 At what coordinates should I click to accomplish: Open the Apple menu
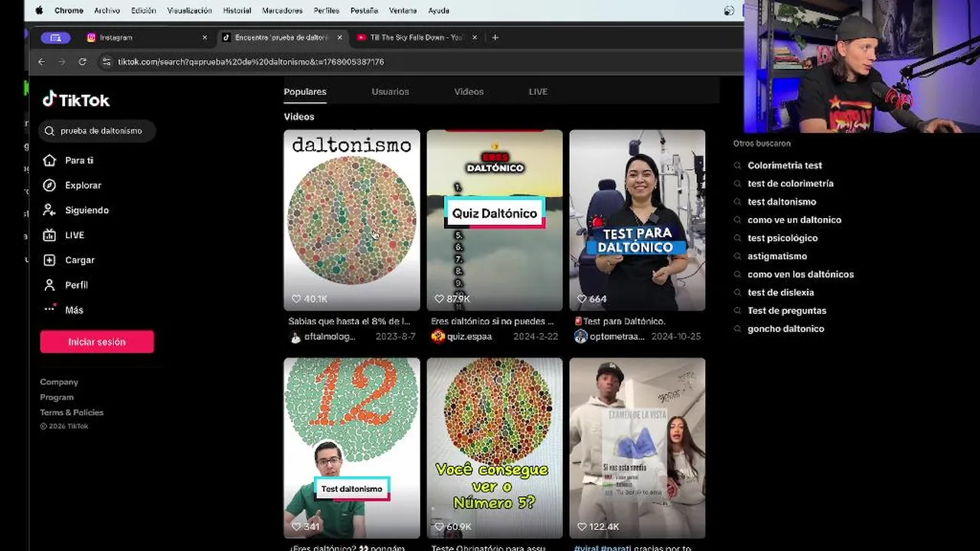click(39, 11)
